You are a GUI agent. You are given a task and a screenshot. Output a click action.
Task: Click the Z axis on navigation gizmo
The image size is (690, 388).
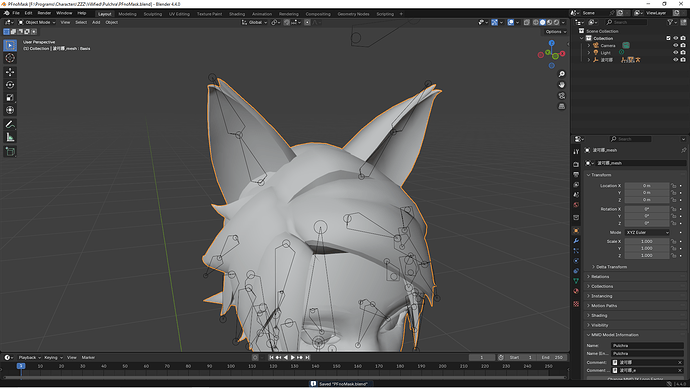coord(551,43)
